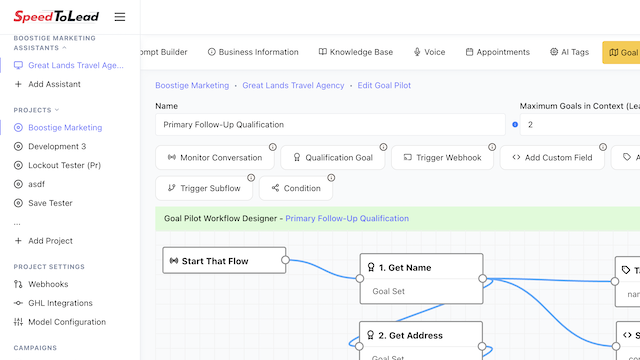Click the blue info dot beside Maximum Goals
This screenshot has height=360, width=640.
point(515,124)
